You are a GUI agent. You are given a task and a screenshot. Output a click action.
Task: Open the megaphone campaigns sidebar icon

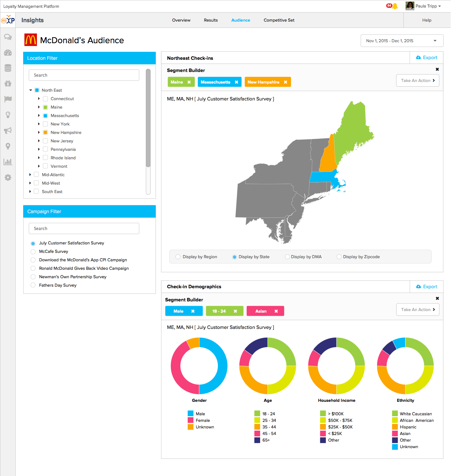click(8, 131)
